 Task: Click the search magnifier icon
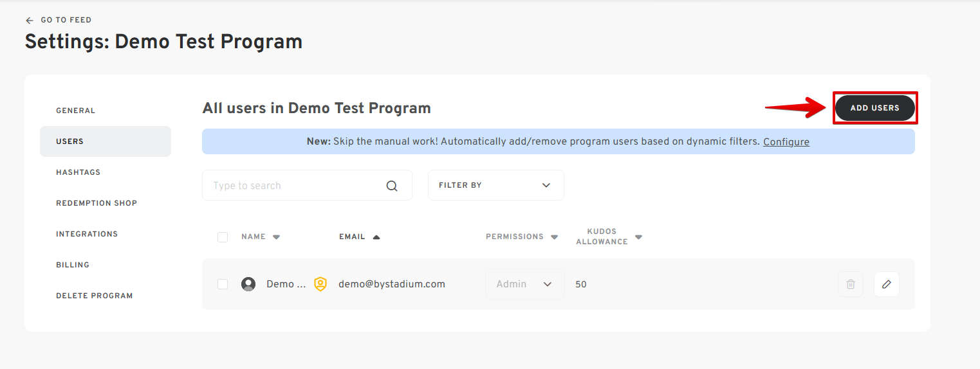coord(392,186)
